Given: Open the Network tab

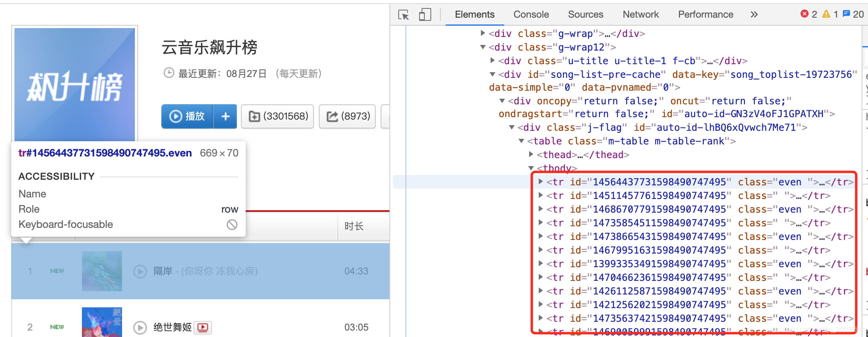Looking at the screenshot, I should 641,14.
